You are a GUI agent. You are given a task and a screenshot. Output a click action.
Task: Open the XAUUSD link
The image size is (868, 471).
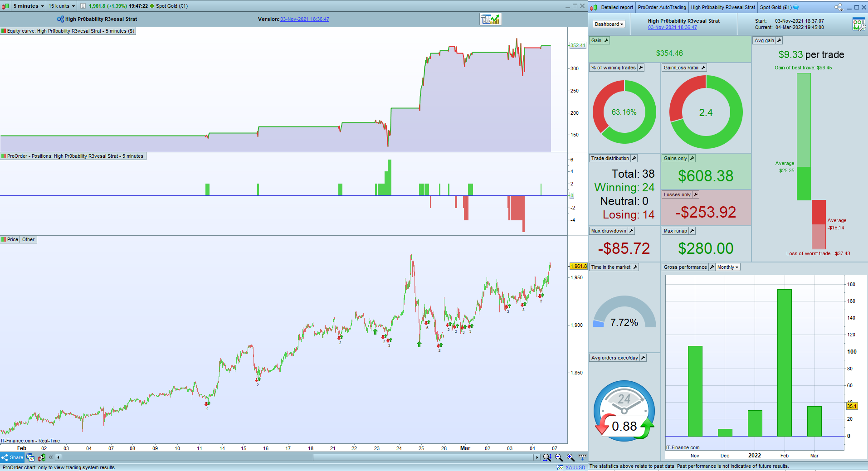575,467
